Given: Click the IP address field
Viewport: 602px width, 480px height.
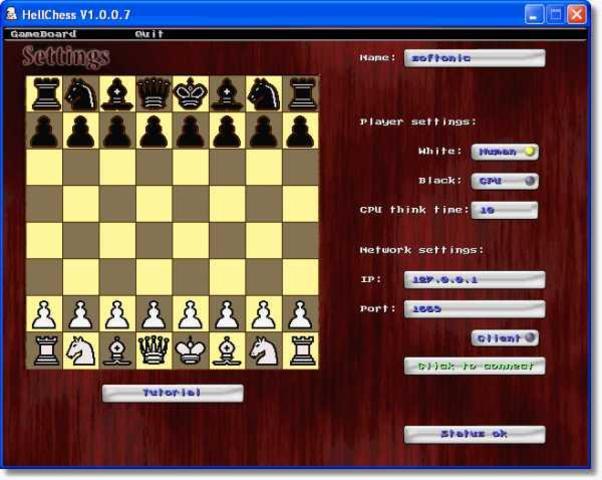Looking at the screenshot, I should tap(475, 280).
